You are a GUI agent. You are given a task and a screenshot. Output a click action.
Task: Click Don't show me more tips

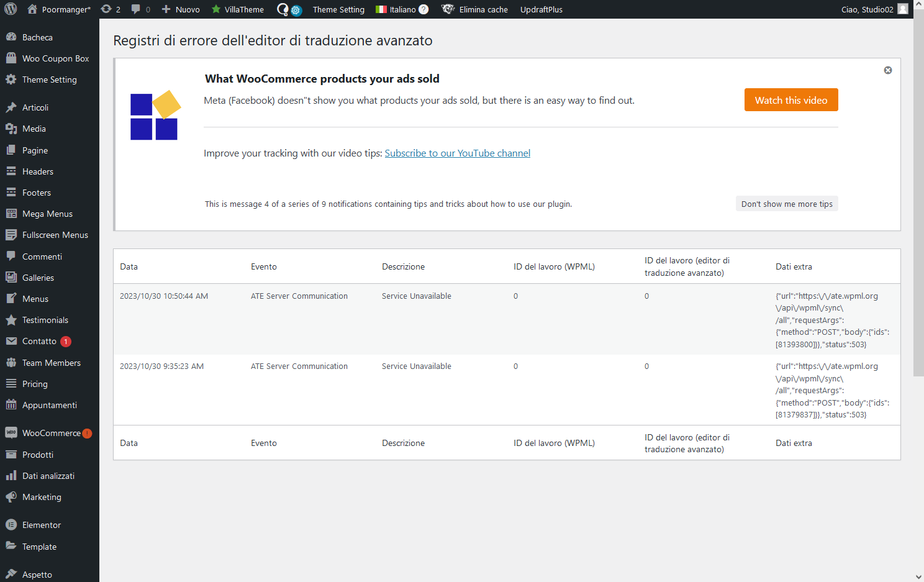[787, 204]
